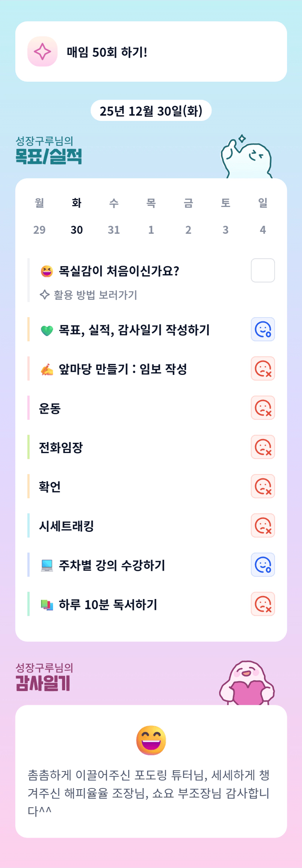302x868 pixels.
Task: Click the pink sparkle icon beside 매임 50회 하기
Action: click(42, 51)
